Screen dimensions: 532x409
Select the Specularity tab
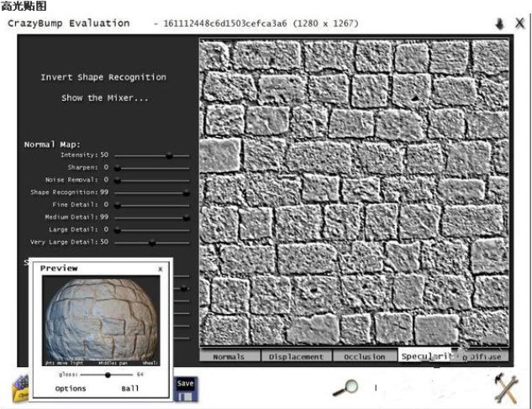(425, 356)
